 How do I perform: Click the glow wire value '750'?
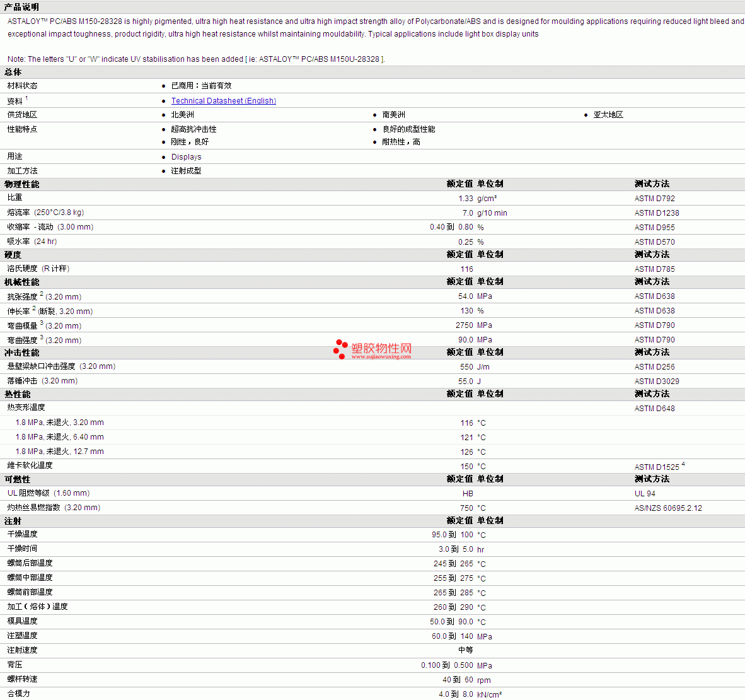click(466, 508)
